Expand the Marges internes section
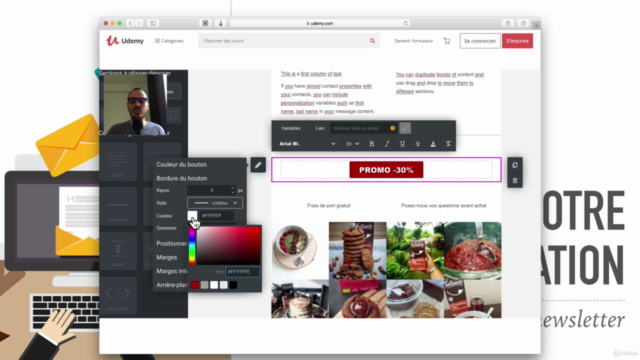Screen dimensions: 640x360 (171, 271)
